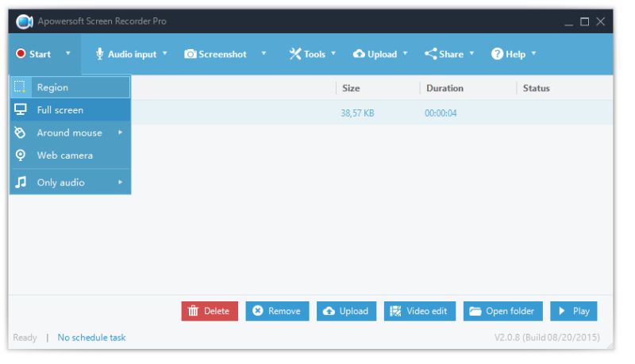This screenshot has height=364, width=635.
Task: Select the Only audio menu entry
Action: (x=70, y=182)
